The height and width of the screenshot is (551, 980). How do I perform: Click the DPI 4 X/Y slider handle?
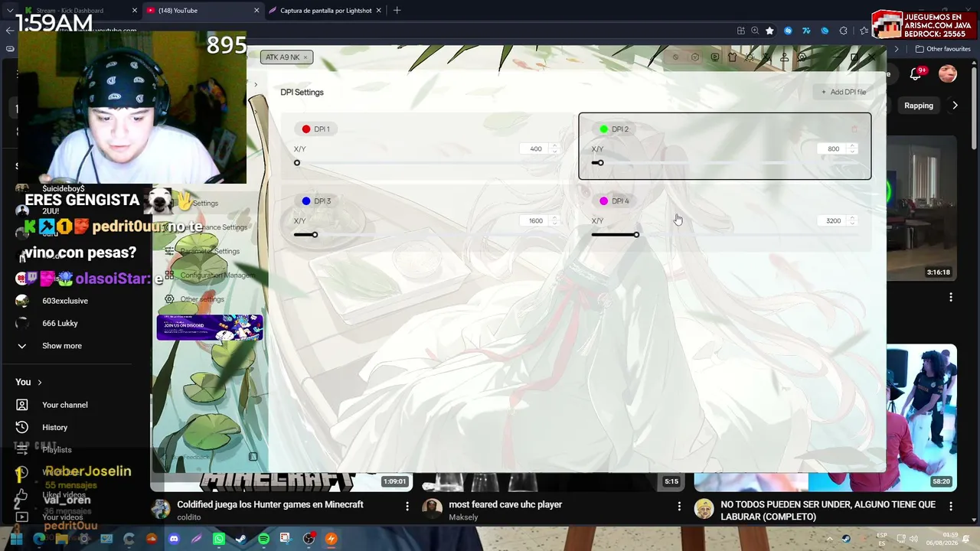click(x=636, y=235)
